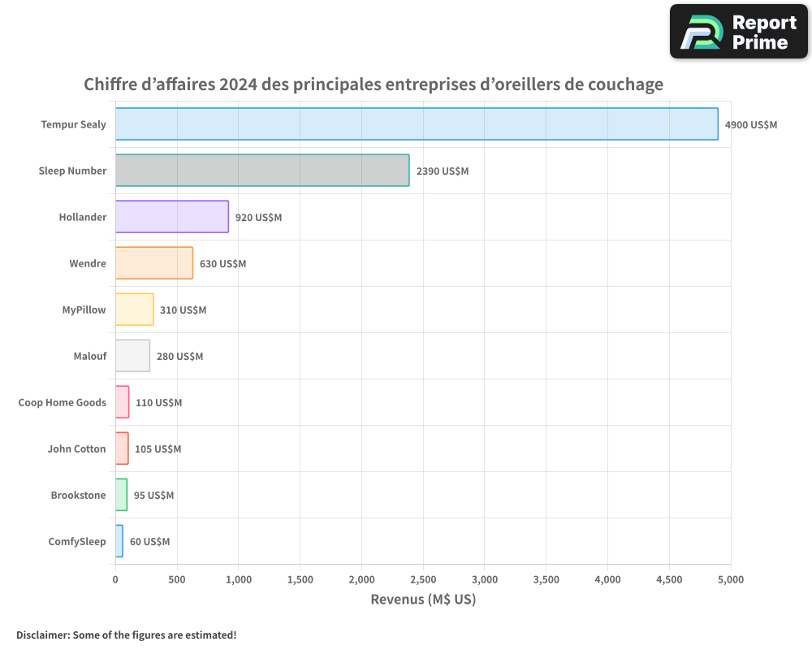Click the Revenus (M$ US) axis title
Viewport: 812px width, 650px height.
422,600
